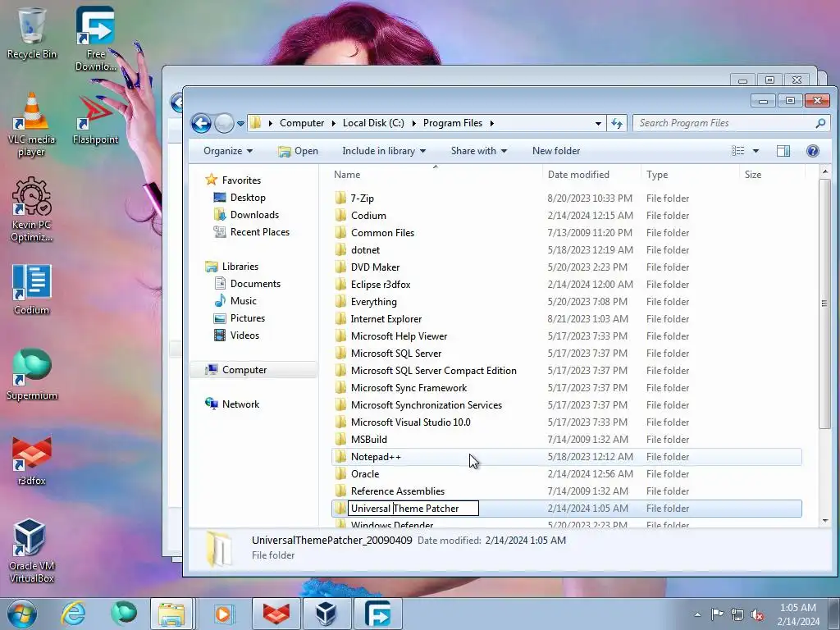Select Downloads under Favorites

(x=246, y=215)
